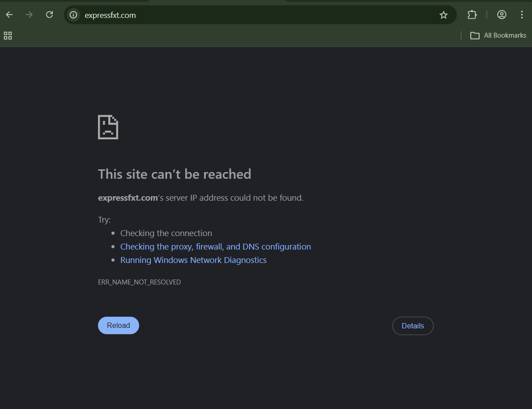Show error Details

coord(413,326)
